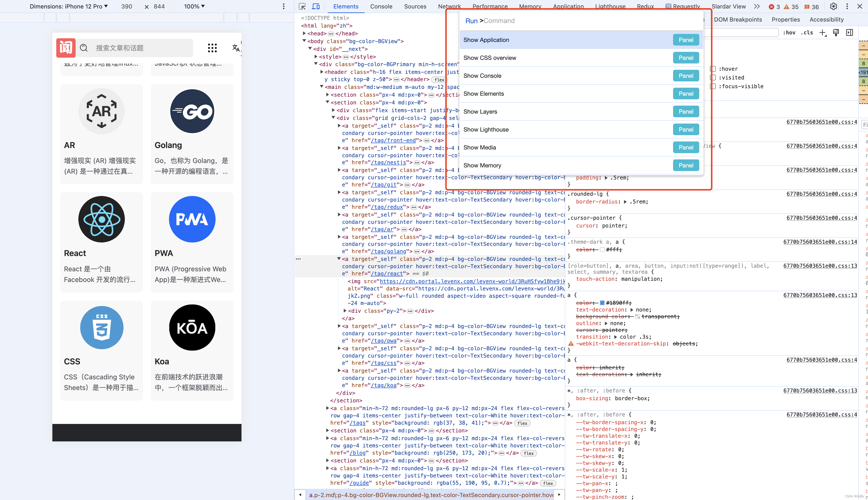Collapse the /tag/react anchor node
This screenshot has width=868, height=500.
339,259
